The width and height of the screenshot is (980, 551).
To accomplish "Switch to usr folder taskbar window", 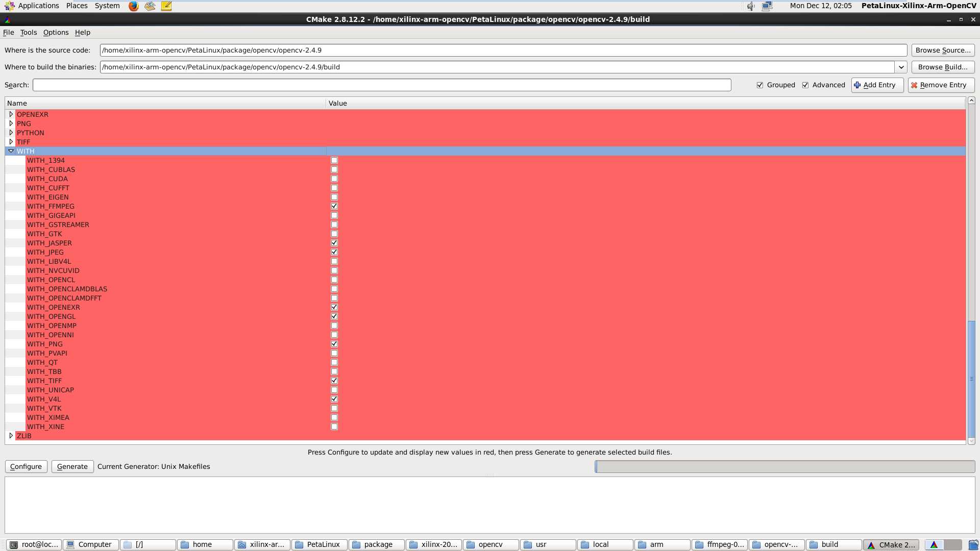I will pos(548,545).
